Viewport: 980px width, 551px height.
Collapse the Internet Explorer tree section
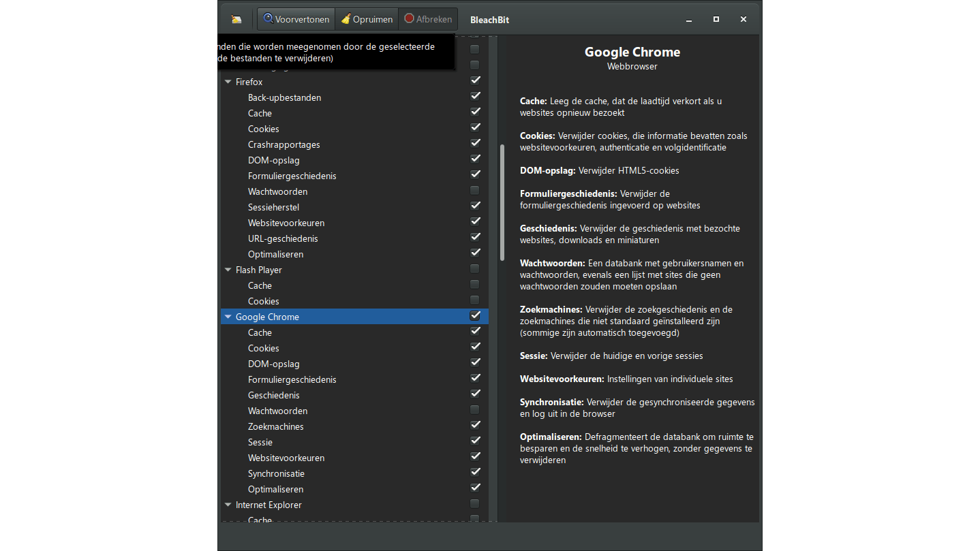[228, 505]
